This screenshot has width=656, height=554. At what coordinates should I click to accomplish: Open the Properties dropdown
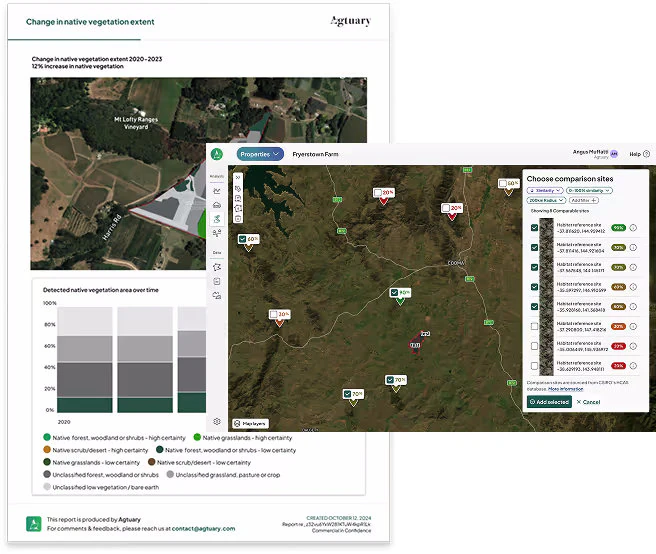260,154
